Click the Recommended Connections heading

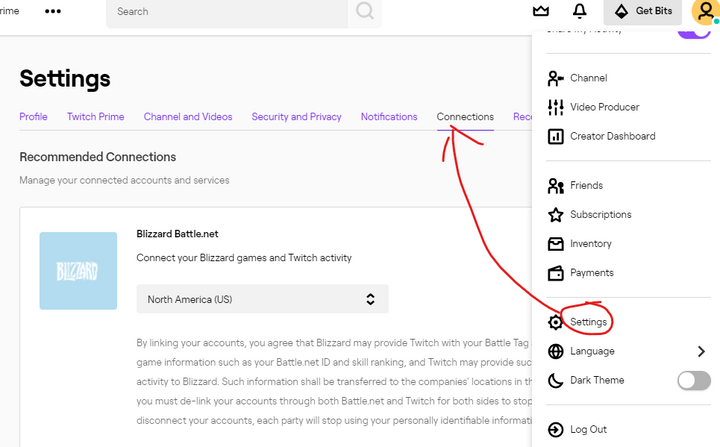click(x=97, y=157)
